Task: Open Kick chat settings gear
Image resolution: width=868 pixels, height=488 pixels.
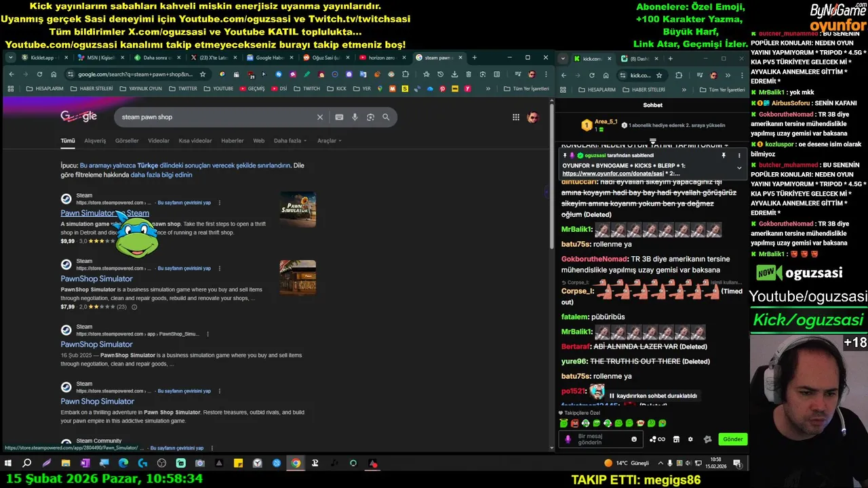Action: pos(690,439)
